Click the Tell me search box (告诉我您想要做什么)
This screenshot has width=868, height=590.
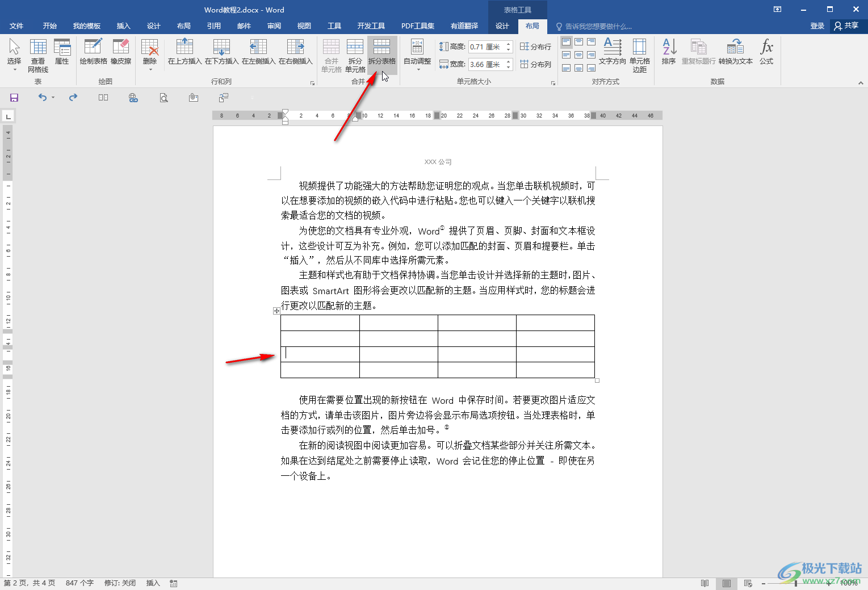[x=593, y=26]
